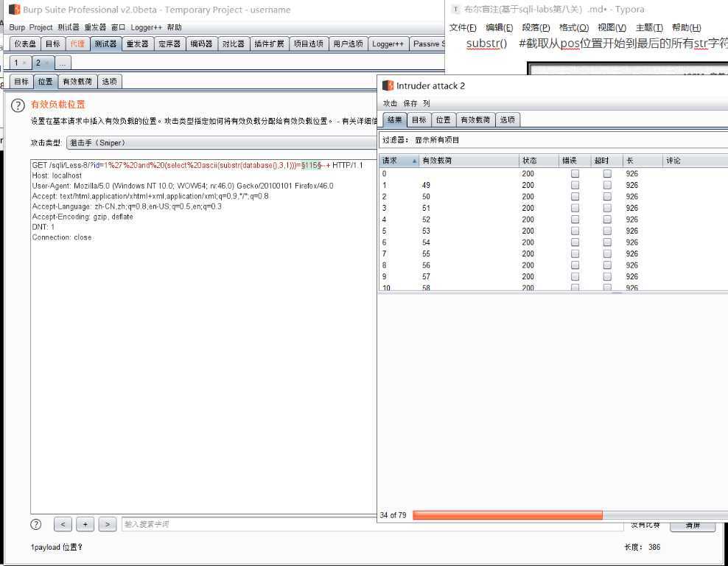Viewport: 728px width, 566px height.
Task: Switch to Decoder main tab
Action: pyautogui.click(x=201, y=43)
